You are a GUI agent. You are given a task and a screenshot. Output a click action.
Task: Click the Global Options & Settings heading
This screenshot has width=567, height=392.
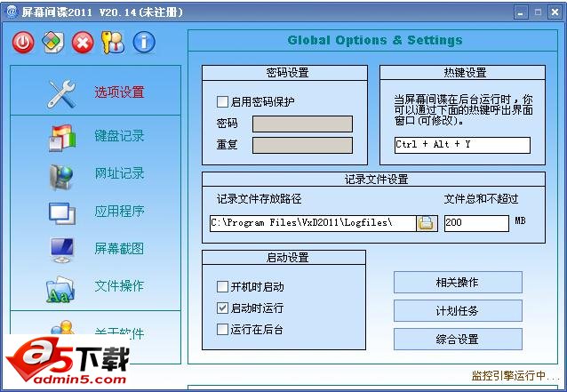(375, 40)
